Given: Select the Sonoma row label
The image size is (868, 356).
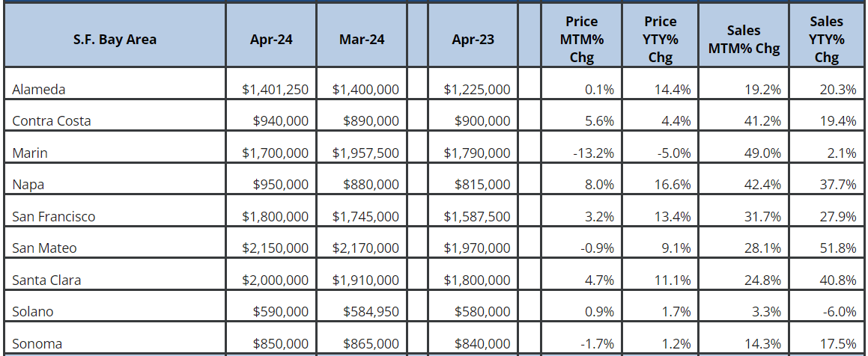Looking at the screenshot, I should pyautogui.click(x=37, y=344).
